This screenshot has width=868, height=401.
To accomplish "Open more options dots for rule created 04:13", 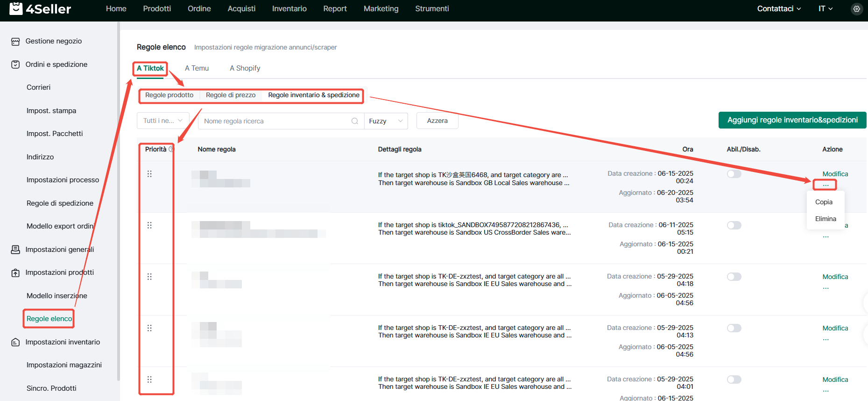I will pos(826,339).
